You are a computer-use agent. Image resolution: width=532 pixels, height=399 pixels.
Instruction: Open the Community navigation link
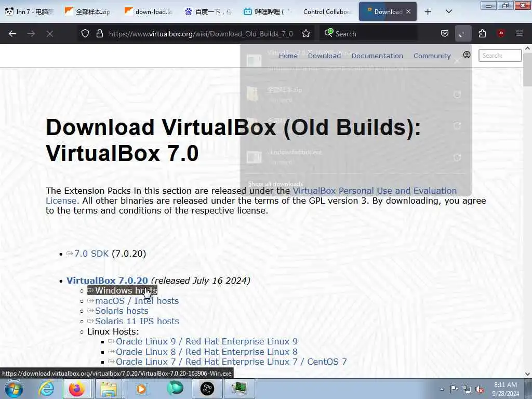coord(432,56)
